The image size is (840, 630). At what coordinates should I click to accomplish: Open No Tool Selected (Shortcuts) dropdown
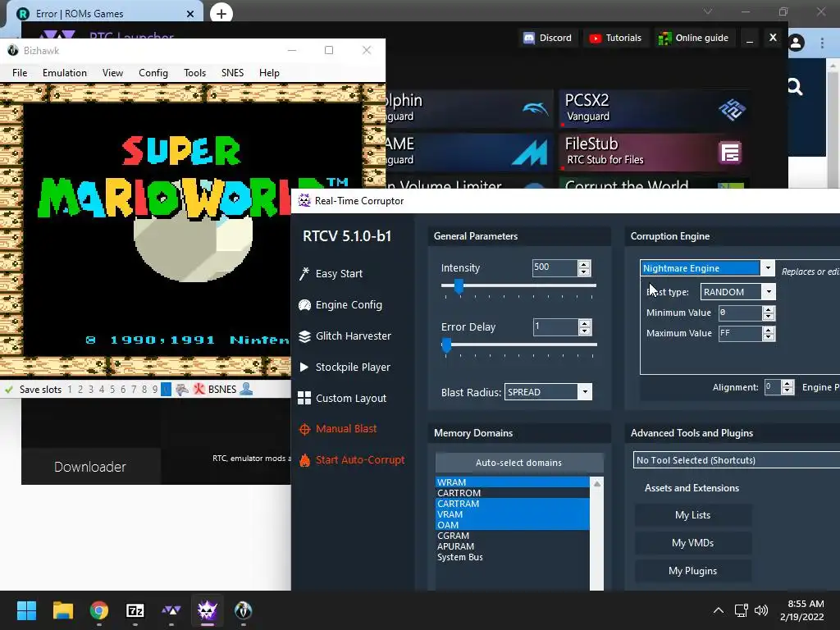(736, 460)
